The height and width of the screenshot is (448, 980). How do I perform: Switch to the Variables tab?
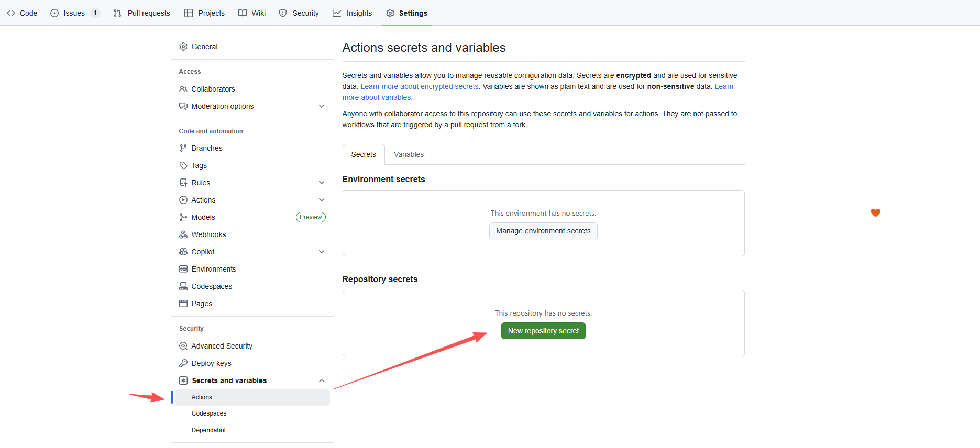pos(409,154)
